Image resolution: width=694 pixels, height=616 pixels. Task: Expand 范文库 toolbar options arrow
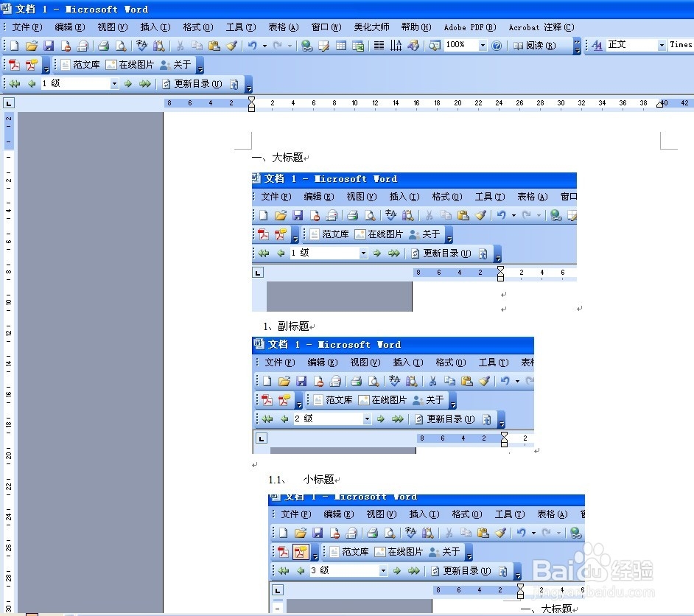point(200,66)
